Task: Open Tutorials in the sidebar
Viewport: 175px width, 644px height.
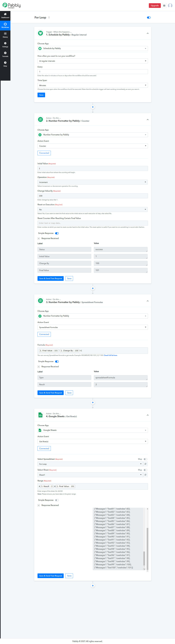Action: 5,54
